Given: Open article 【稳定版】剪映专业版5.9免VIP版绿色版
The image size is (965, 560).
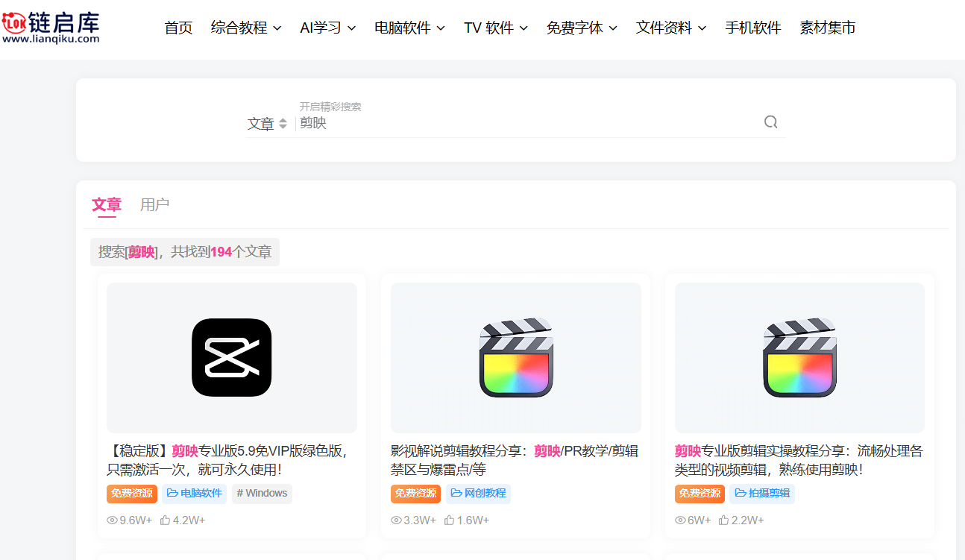Looking at the screenshot, I should [x=228, y=460].
